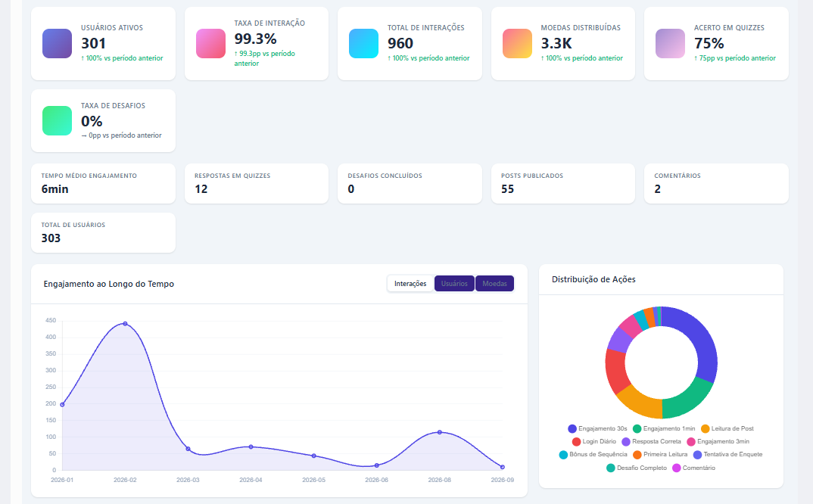Click the 2026-09 data point on chart
The width and height of the screenshot is (813, 504).
click(x=503, y=467)
